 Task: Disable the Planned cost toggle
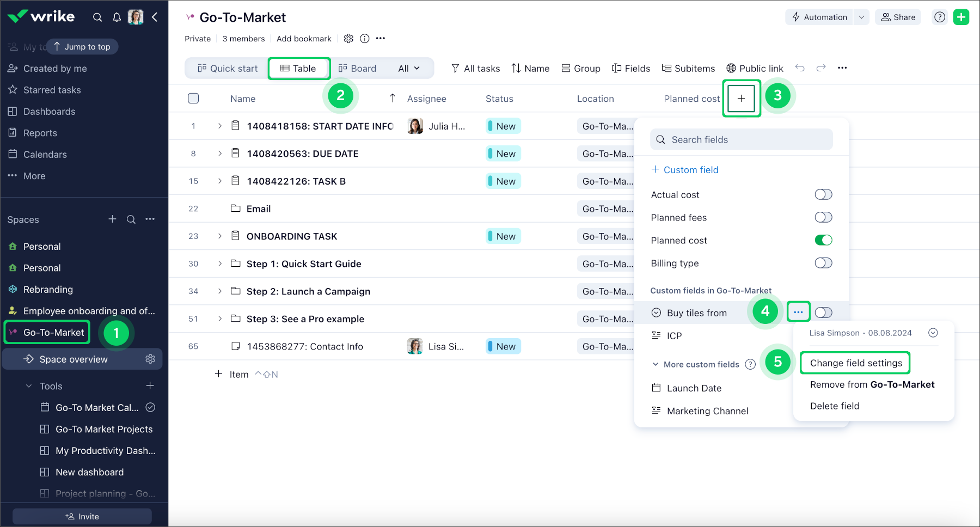823,240
